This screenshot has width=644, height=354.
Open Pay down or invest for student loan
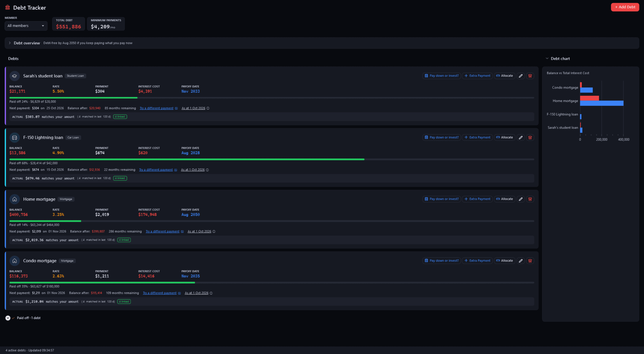tap(442, 76)
